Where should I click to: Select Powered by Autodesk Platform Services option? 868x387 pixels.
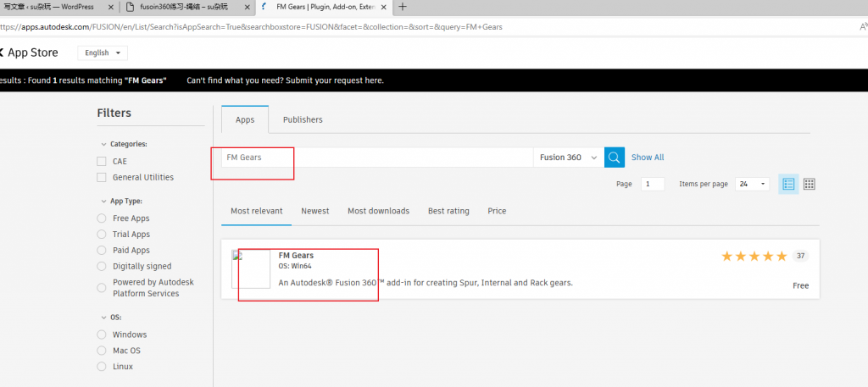[x=102, y=287]
